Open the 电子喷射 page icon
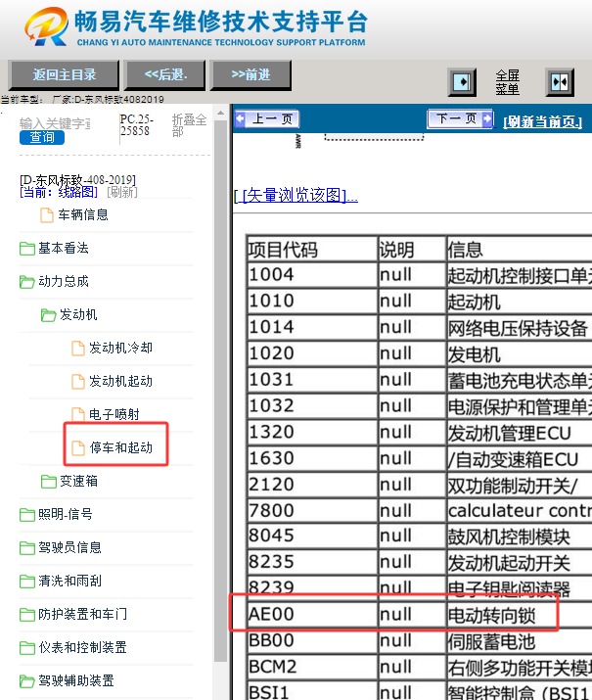This screenshot has width=592, height=700. (78, 414)
